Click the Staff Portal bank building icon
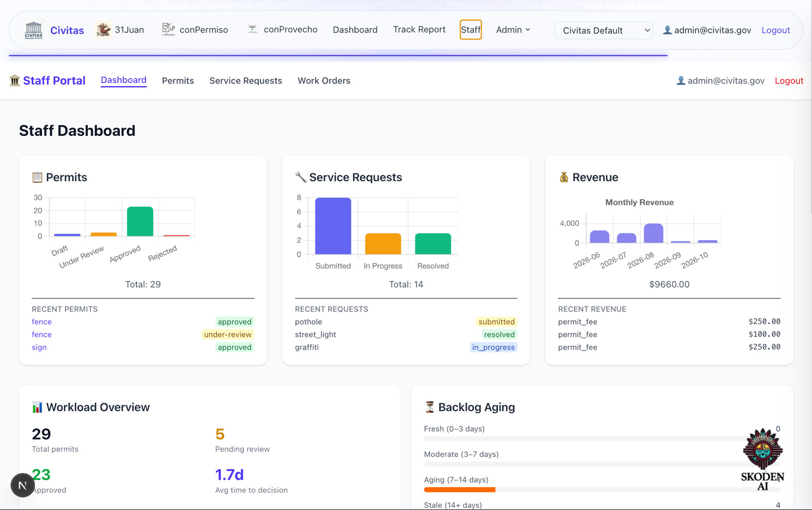This screenshot has width=812, height=510. pos(15,81)
